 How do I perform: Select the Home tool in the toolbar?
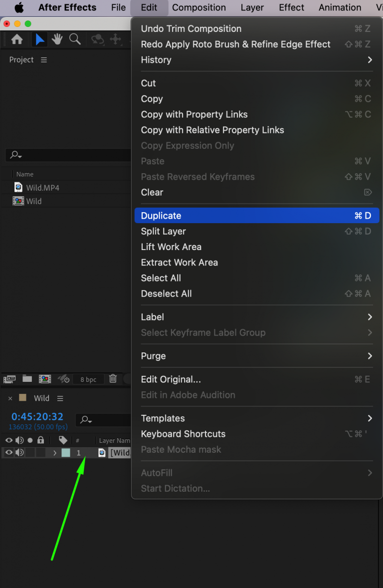pyautogui.click(x=17, y=39)
